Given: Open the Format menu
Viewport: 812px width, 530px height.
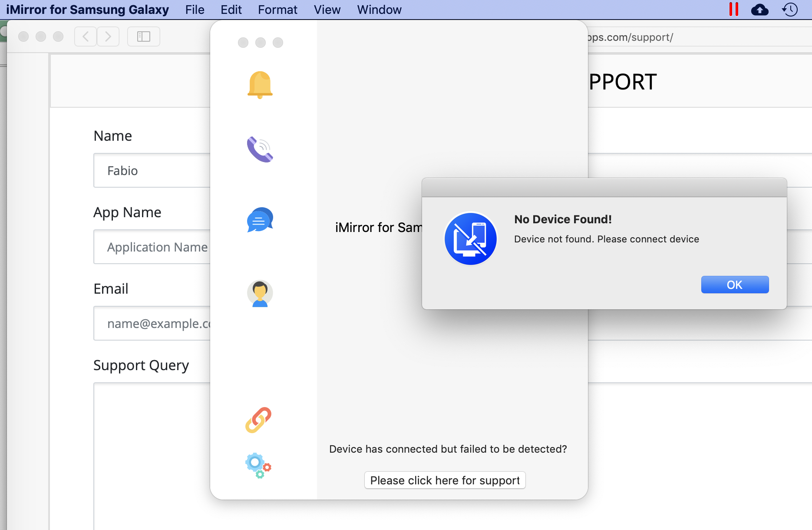Looking at the screenshot, I should coord(277,10).
